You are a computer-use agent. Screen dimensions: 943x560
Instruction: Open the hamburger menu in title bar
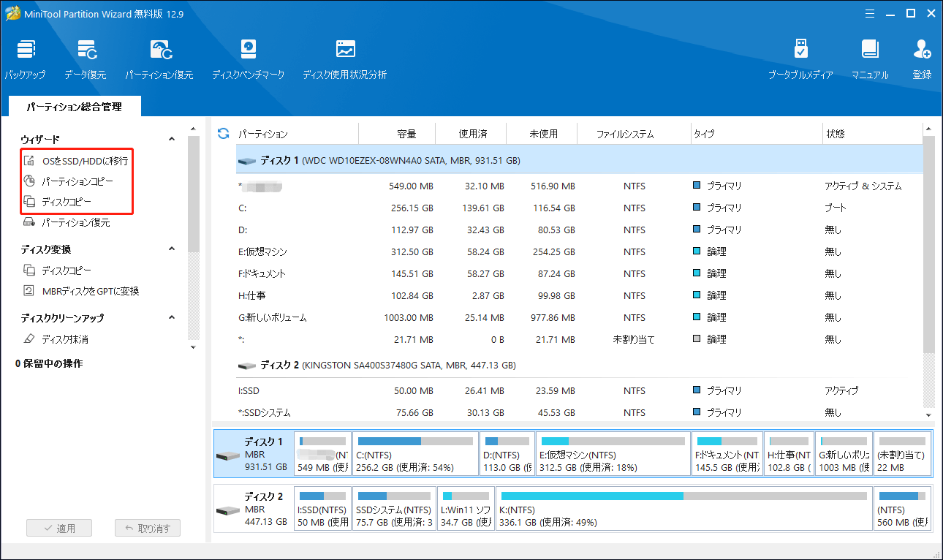[870, 13]
